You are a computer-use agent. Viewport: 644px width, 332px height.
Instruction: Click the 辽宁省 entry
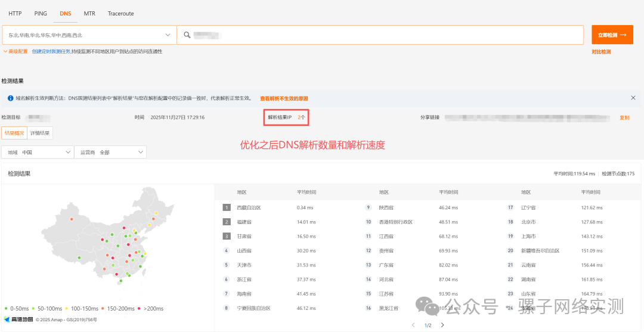point(528,207)
